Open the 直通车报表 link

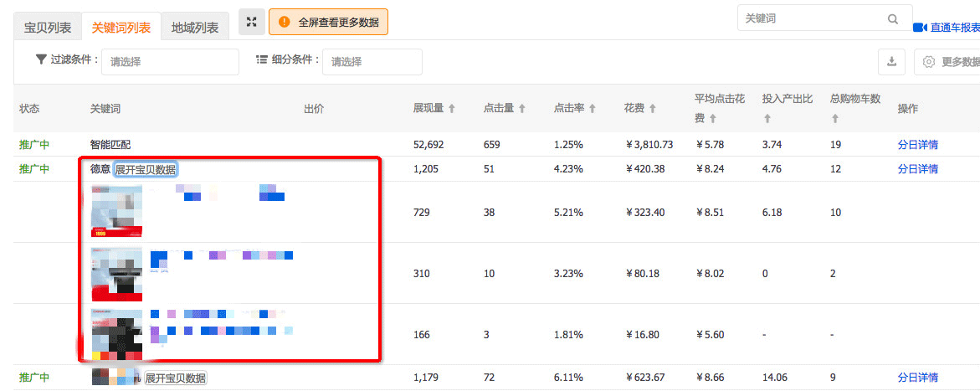pos(950,28)
